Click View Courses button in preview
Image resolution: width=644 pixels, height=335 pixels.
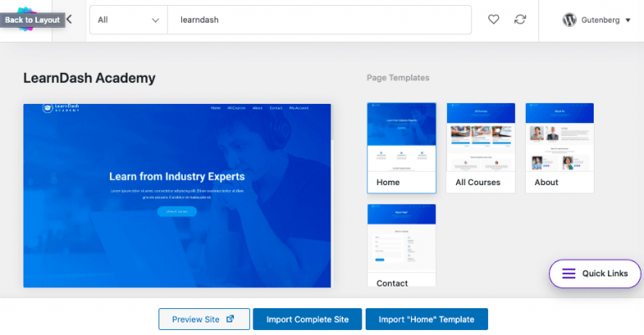pos(177,212)
